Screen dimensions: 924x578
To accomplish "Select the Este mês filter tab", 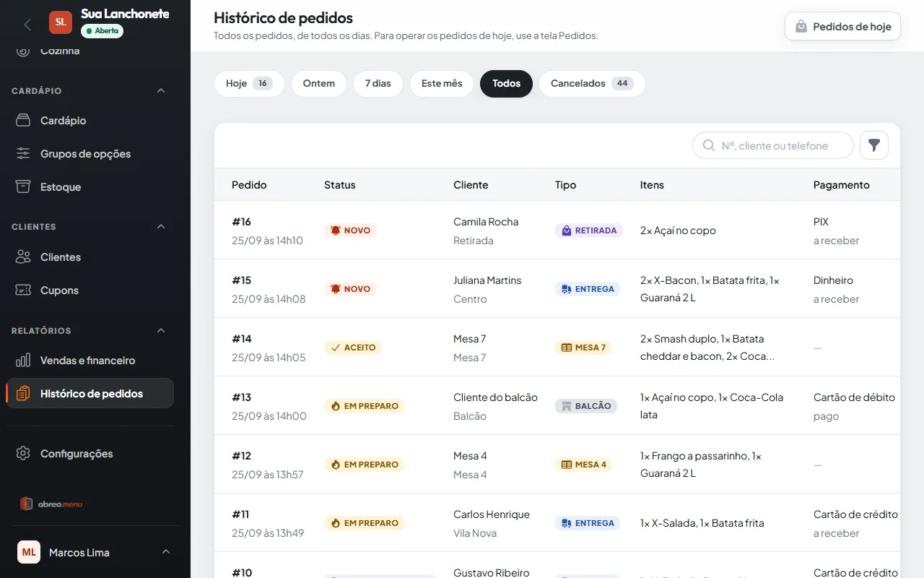I will pyautogui.click(x=442, y=84).
